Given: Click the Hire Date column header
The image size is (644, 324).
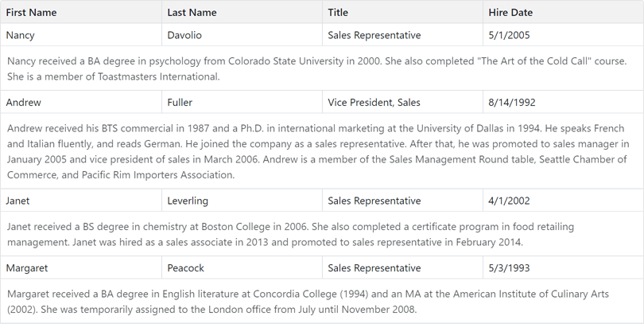Looking at the screenshot, I should coord(510,13).
